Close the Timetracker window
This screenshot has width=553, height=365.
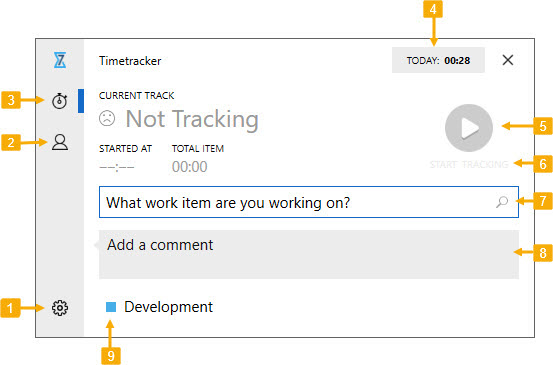tap(508, 60)
